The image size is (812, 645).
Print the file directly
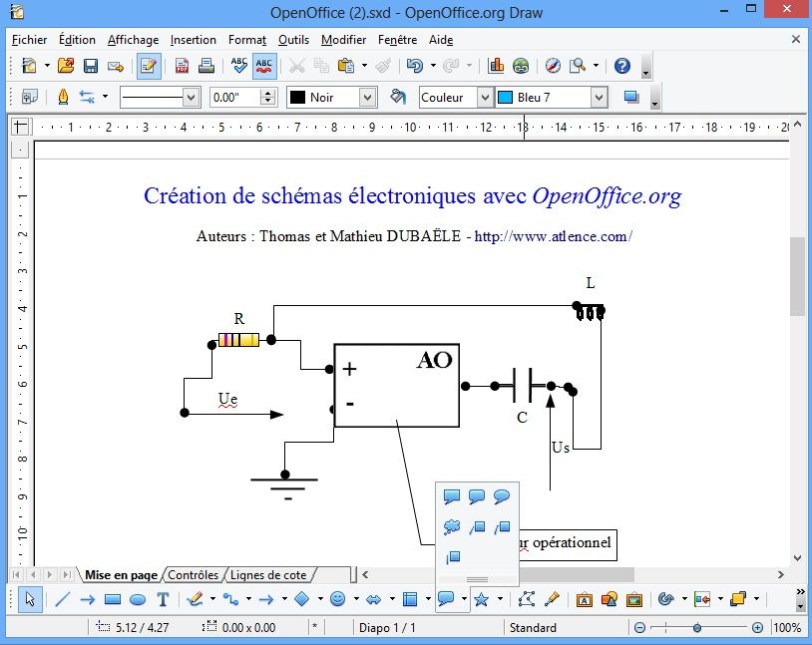[x=206, y=66]
